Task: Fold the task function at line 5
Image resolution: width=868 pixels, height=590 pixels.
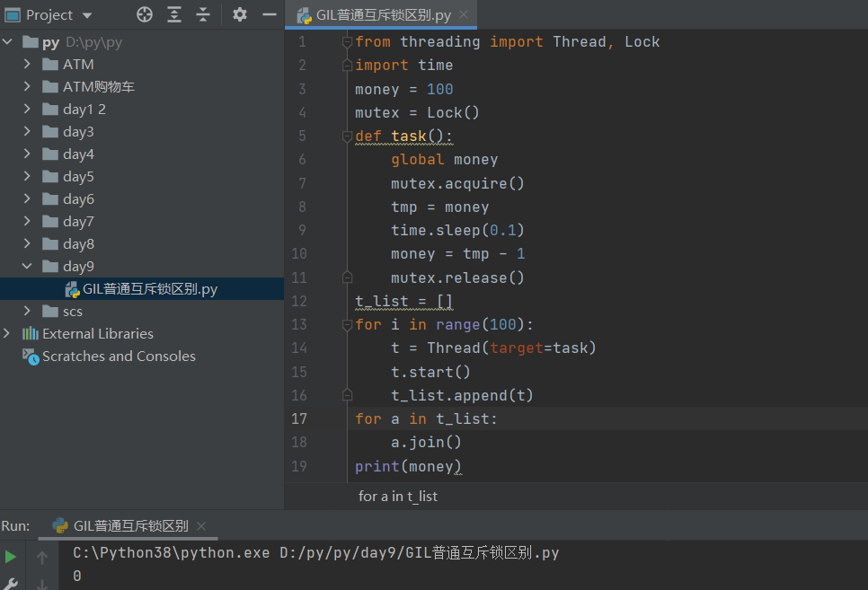Action: tap(347, 136)
